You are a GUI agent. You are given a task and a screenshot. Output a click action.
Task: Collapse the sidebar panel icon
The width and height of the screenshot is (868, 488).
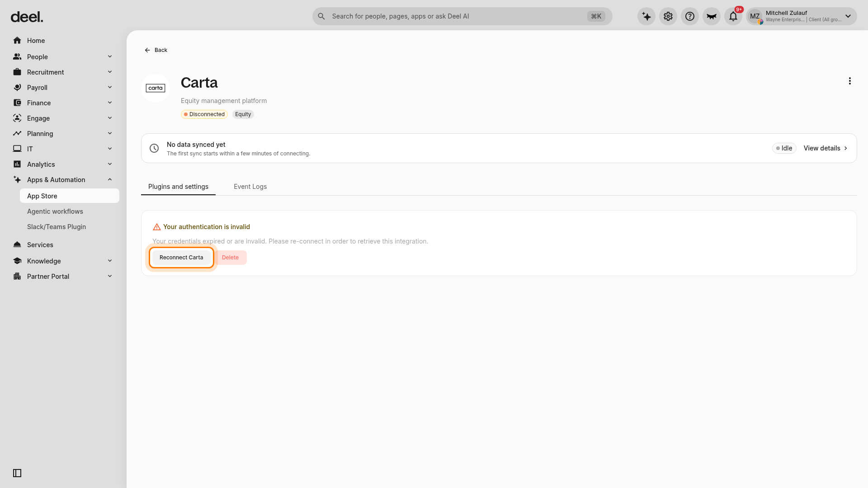click(17, 473)
